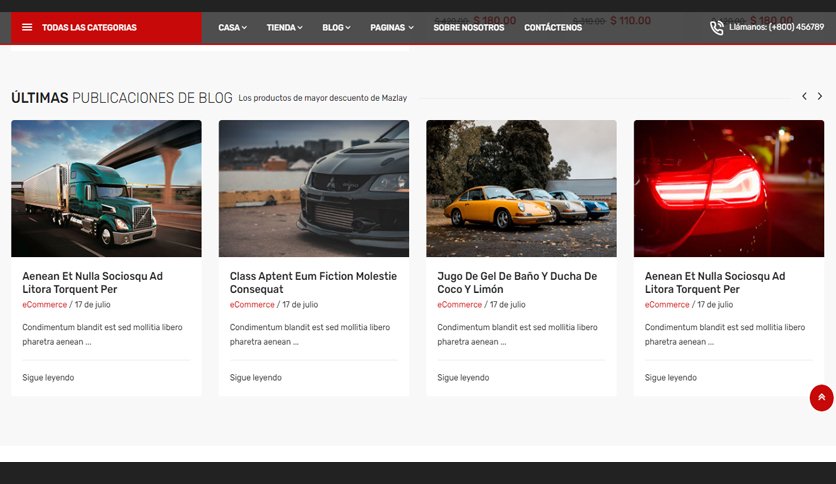This screenshot has height=484, width=836.
Task: Expand the Blog dropdown menu
Action: tap(336, 27)
